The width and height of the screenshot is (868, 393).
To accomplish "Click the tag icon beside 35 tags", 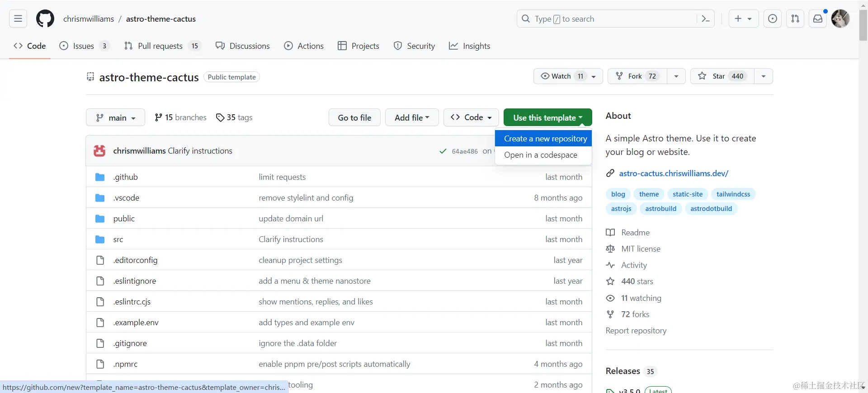I will coord(220,117).
